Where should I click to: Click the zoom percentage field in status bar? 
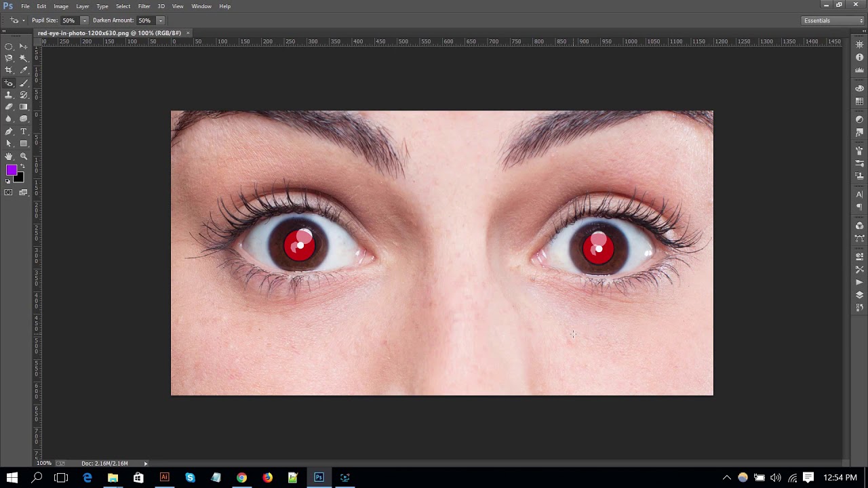tap(43, 464)
